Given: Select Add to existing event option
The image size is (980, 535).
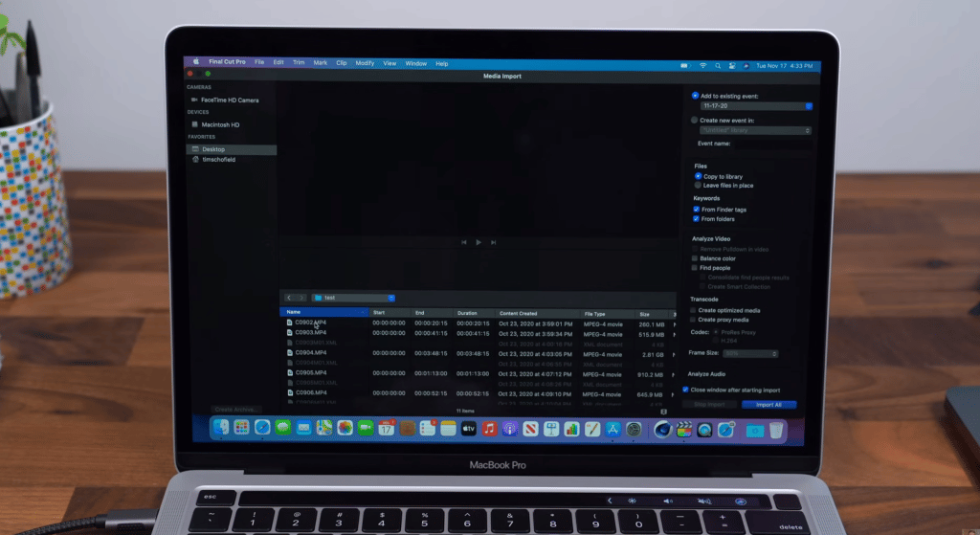Looking at the screenshot, I should 695,96.
